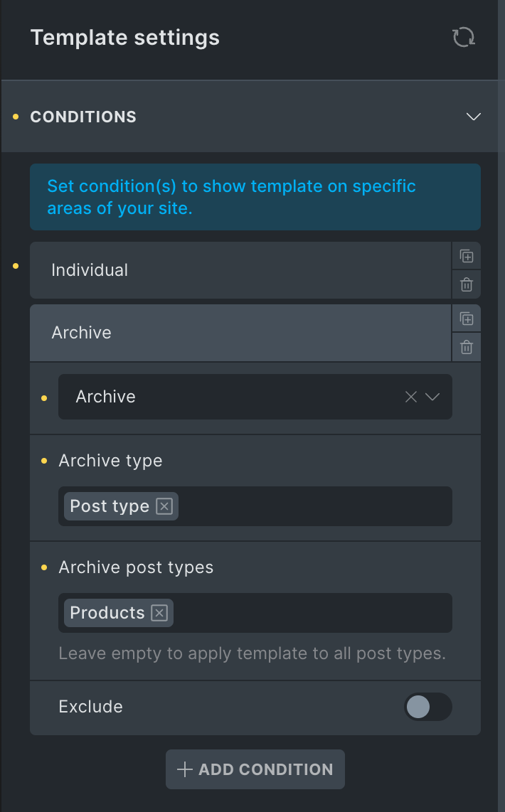Click the yellow dot beside Archive type

click(x=44, y=461)
